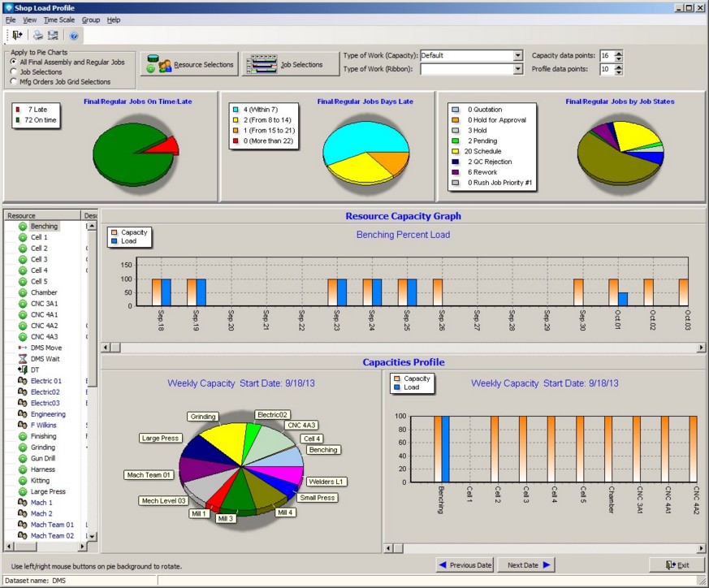Click the Resource Selections button
Viewport: 709px width, 588px height.
tap(190, 65)
